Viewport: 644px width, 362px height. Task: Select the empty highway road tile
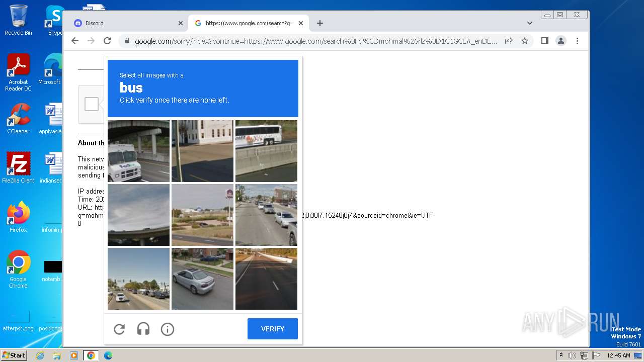point(266,279)
